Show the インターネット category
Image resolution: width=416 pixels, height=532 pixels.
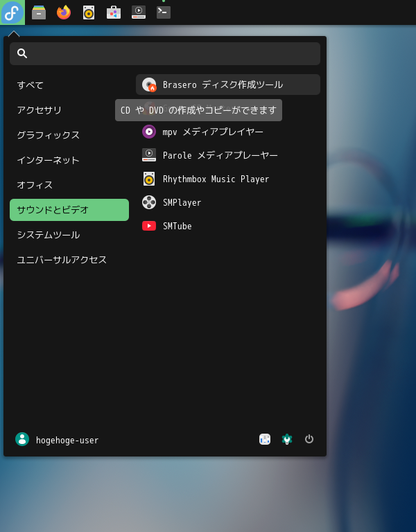tap(69, 160)
